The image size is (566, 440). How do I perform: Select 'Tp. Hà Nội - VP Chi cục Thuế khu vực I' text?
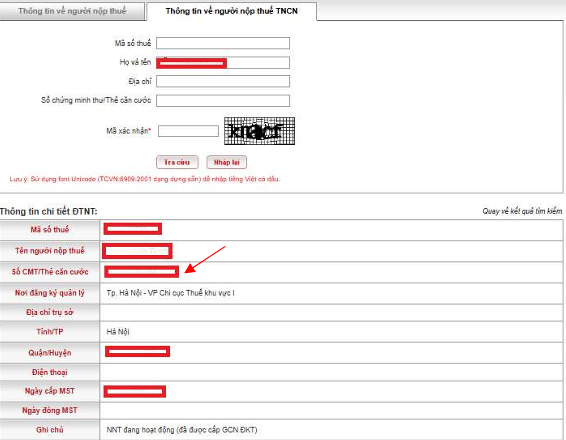(170, 293)
